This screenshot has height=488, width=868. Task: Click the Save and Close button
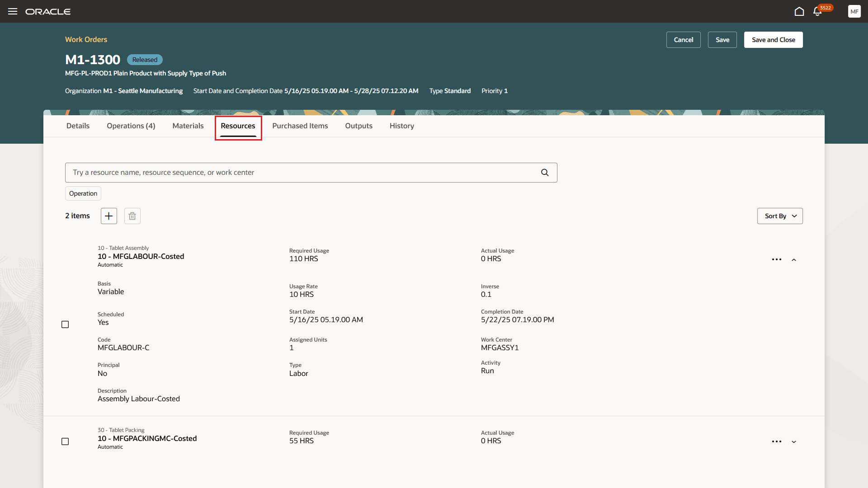pyautogui.click(x=773, y=40)
